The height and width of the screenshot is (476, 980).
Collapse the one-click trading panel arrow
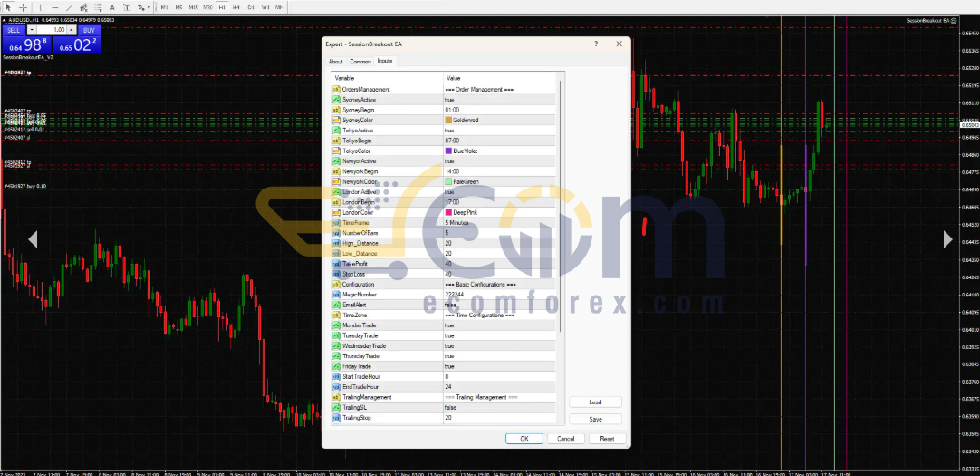(x=4, y=20)
